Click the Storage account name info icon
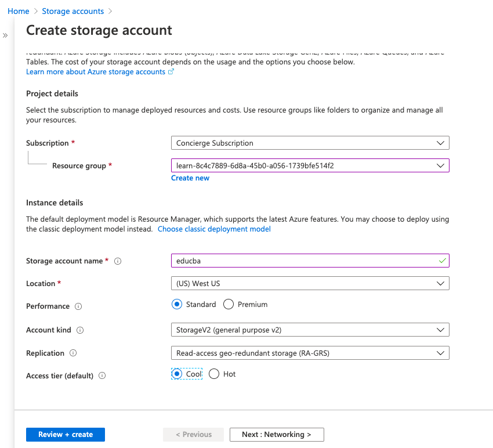Viewport: 493px width, 448px height. pyautogui.click(x=118, y=261)
